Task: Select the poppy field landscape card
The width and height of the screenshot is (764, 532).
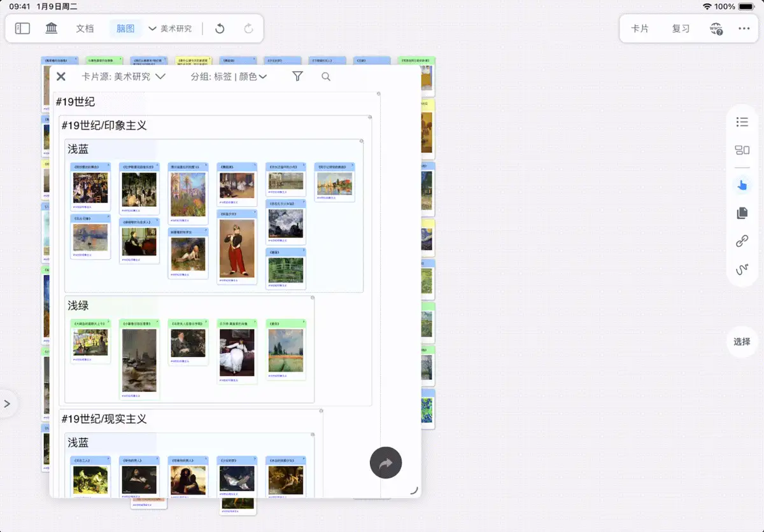Action: (286, 349)
